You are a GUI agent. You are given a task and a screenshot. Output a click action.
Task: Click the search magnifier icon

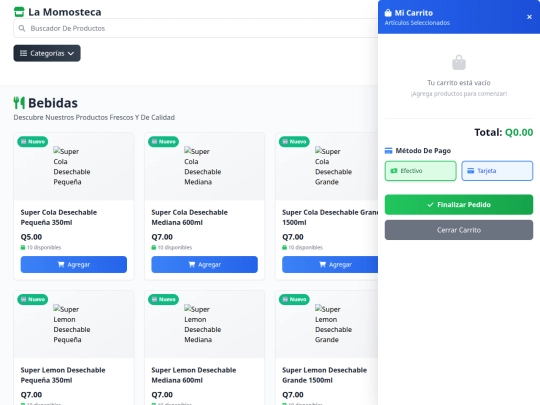tap(22, 28)
